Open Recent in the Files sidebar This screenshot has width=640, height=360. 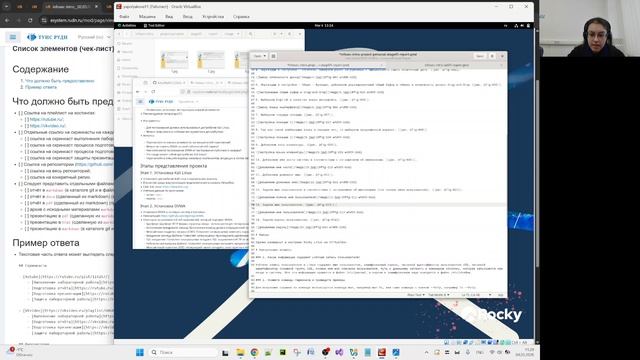[127, 43]
